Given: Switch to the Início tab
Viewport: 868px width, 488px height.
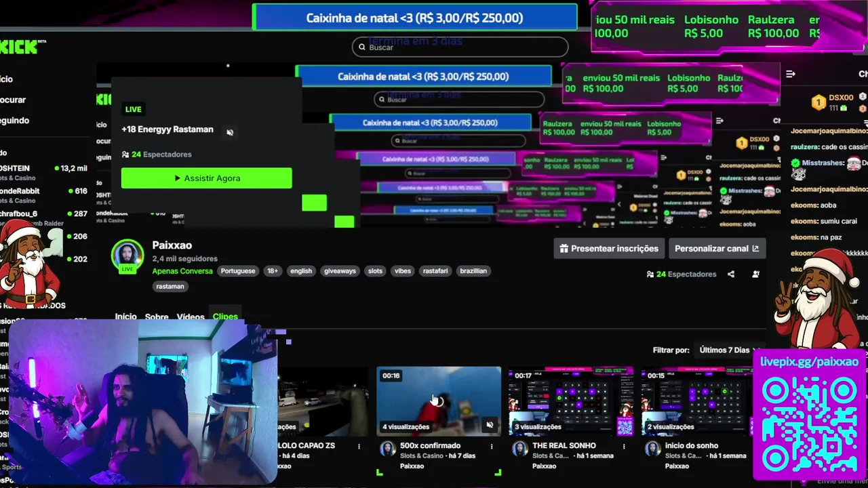Looking at the screenshot, I should [x=125, y=317].
